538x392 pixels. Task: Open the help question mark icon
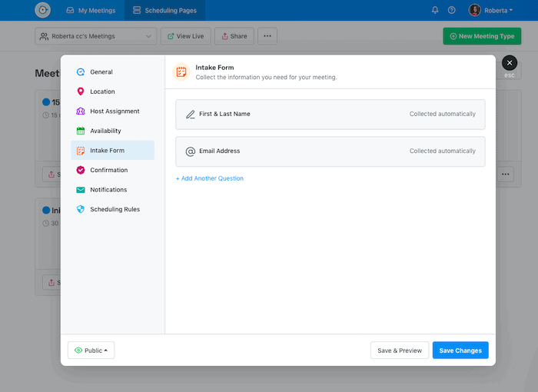[x=452, y=10]
